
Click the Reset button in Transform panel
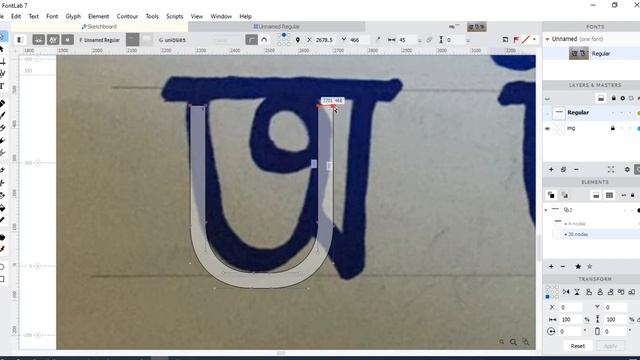pyautogui.click(x=578, y=346)
